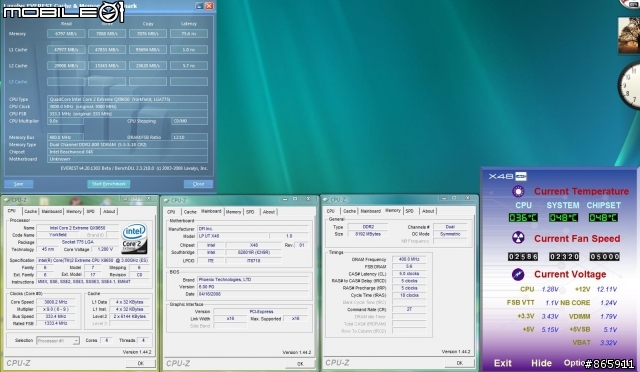
Task: Click the Motherboard 'Unknown' field in EVEREST
Action: tap(127, 159)
